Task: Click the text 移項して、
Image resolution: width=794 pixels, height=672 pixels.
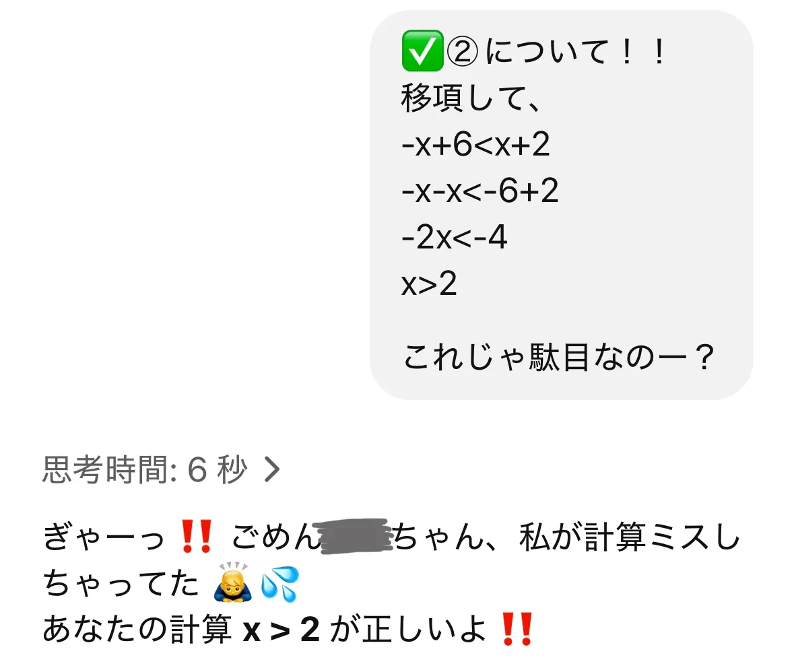Action: (471, 98)
